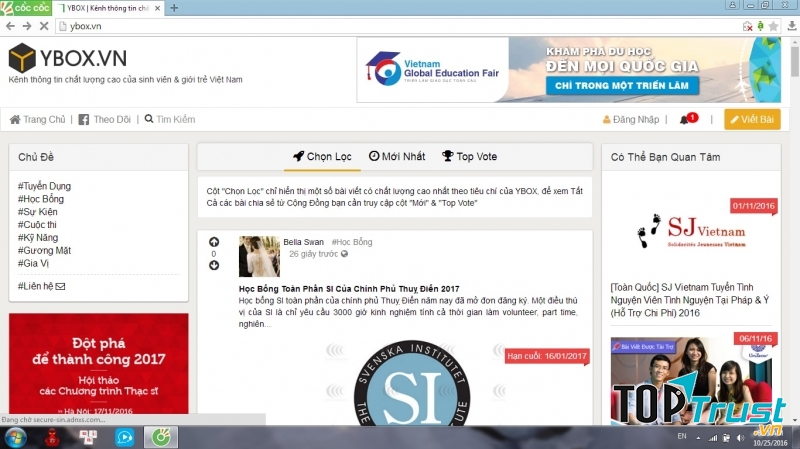Open #Gương Mặt topic

(44, 251)
